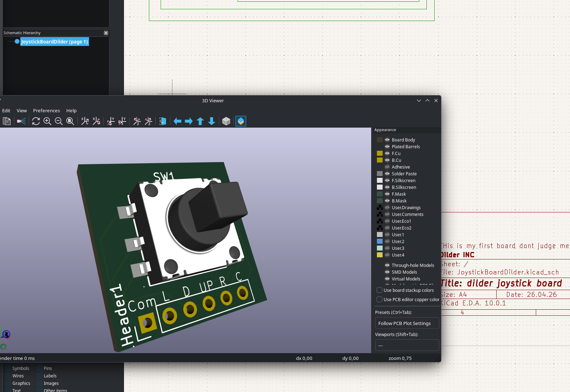Toggle orthographic projection cube icon
570x392 pixels.
point(226,121)
